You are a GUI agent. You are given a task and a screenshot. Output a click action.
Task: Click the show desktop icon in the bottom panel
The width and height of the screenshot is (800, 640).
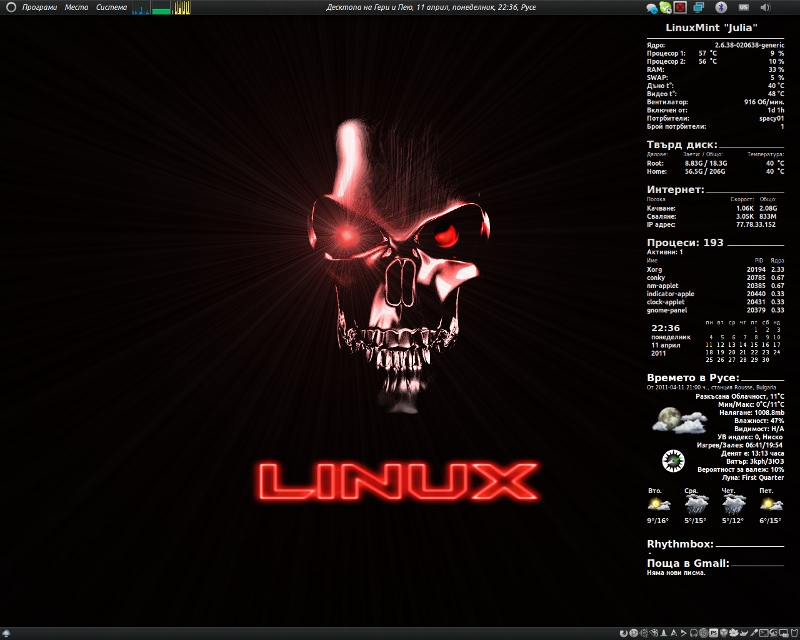tap(6, 633)
